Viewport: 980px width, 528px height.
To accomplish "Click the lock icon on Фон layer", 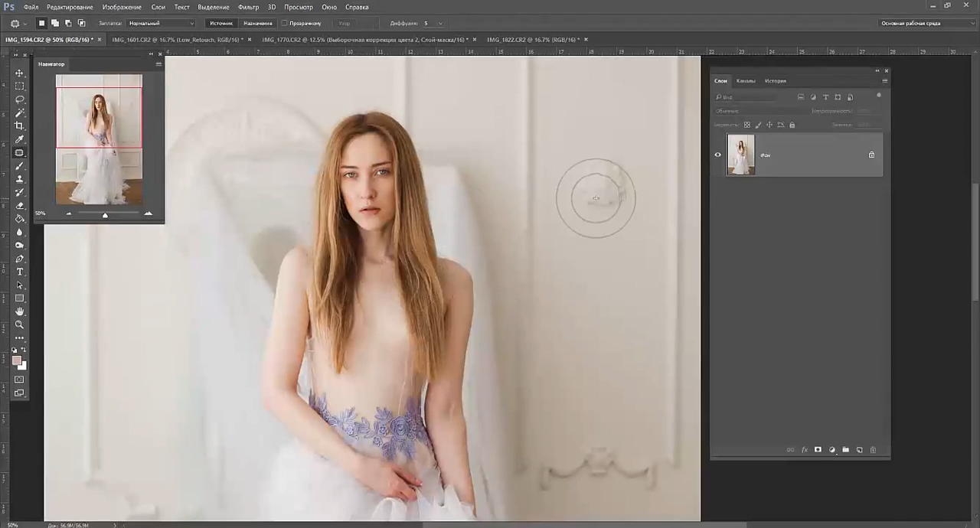I will [871, 155].
